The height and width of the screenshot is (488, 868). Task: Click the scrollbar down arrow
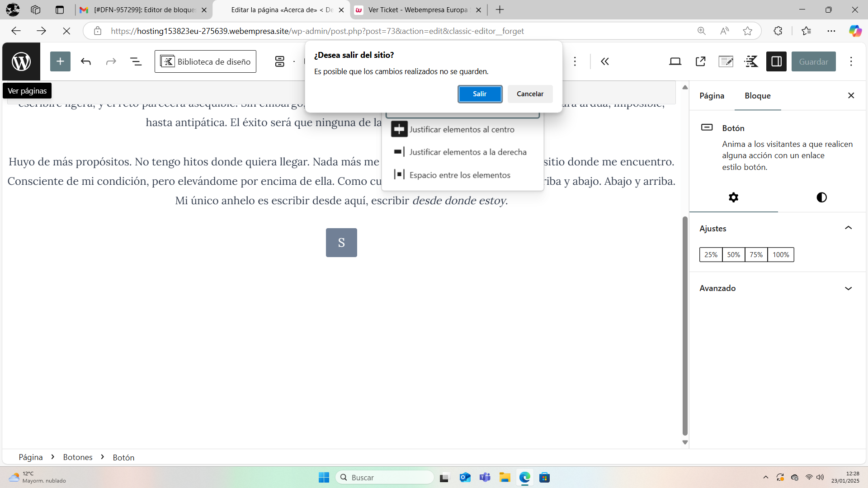[x=685, y=443]
